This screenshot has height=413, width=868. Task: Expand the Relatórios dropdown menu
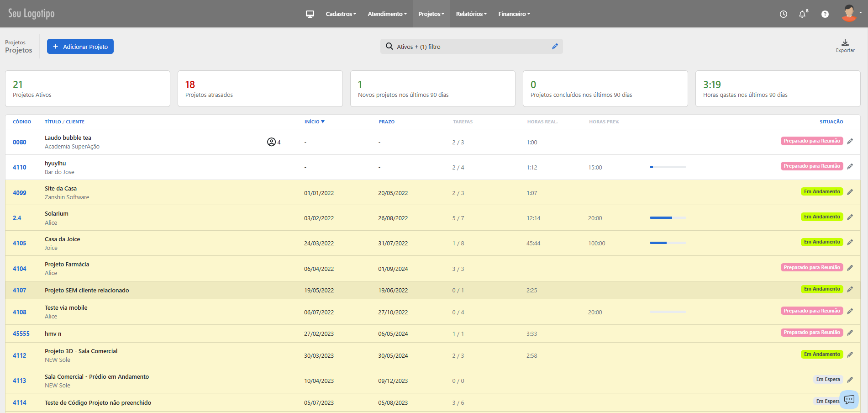[x=471, y=14]
